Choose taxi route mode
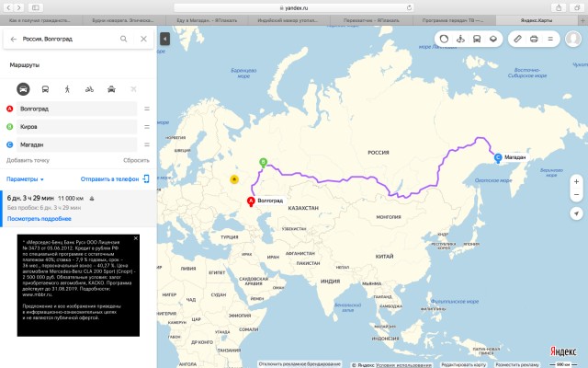Viewport: 588px width, 368px height. click(111, 89)
